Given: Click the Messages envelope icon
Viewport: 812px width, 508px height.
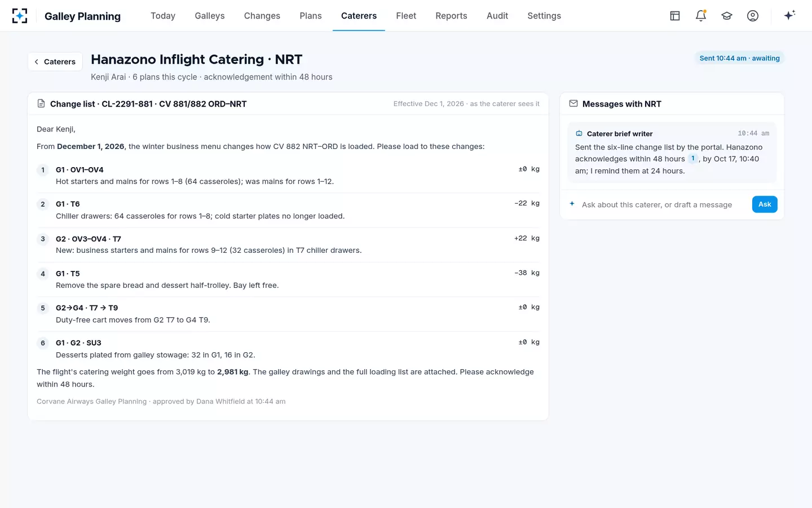Looking at the screenshot, I should click(x=573, y=103).
